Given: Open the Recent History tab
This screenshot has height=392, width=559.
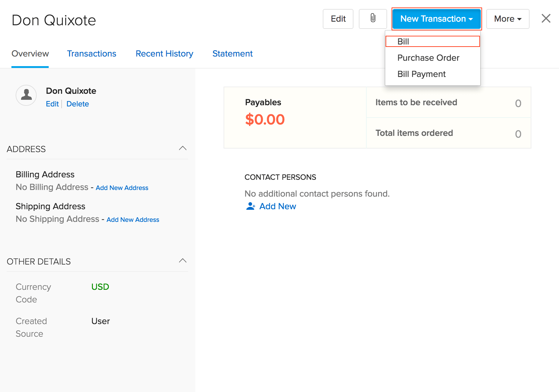Looking at the screenshot, I should click(x=164, y=54).
